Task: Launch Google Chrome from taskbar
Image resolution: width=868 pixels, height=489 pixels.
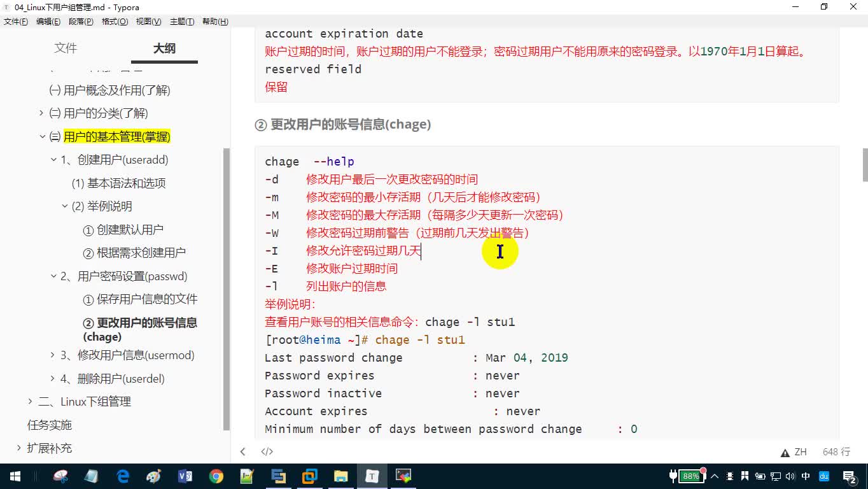Action: coord(216,476)
